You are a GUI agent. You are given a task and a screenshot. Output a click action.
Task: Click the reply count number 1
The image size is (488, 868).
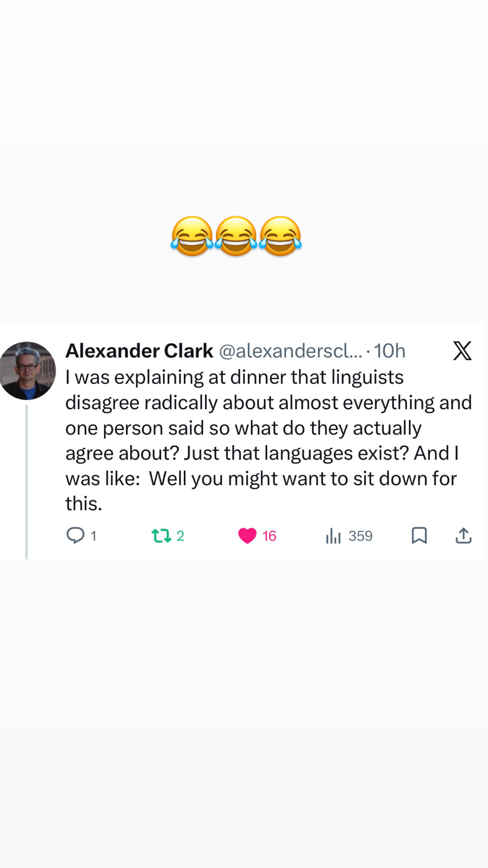[x=93, y=536]
